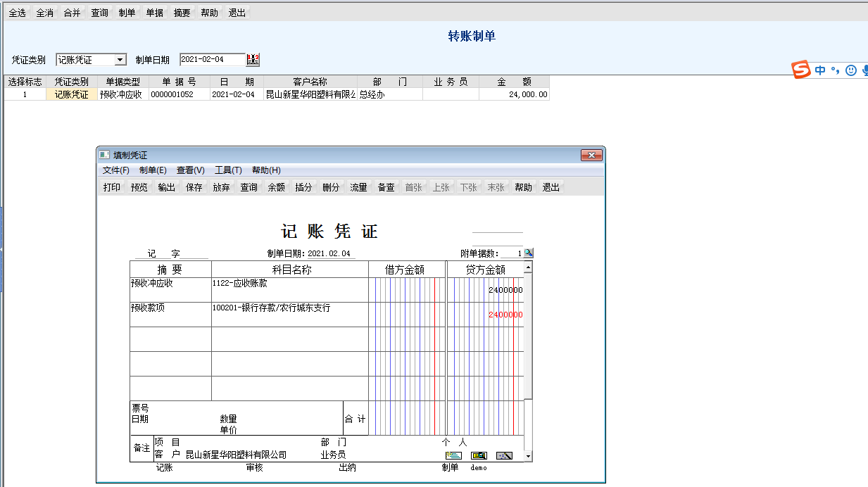Click the calendar icon beside 制单日期
The height and width of the screenshot is (487, 868).
(253, 60)
